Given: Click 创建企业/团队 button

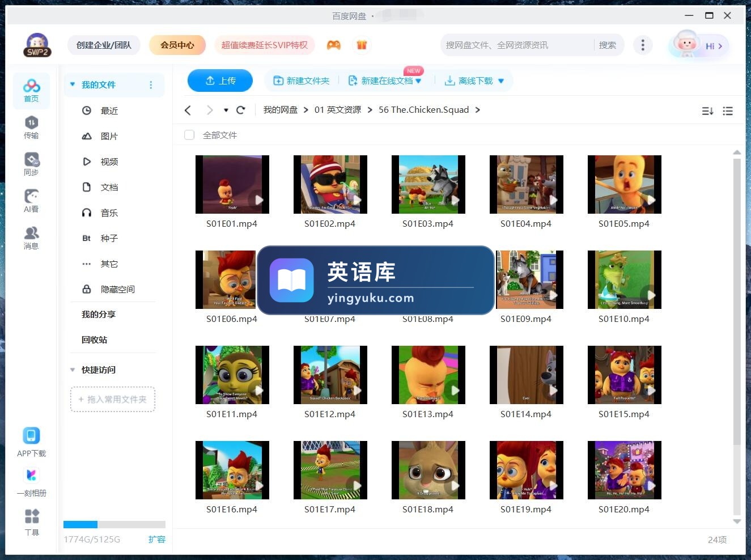Looking at the screenshot, I should pyautogui.click(x=104, y=45).
